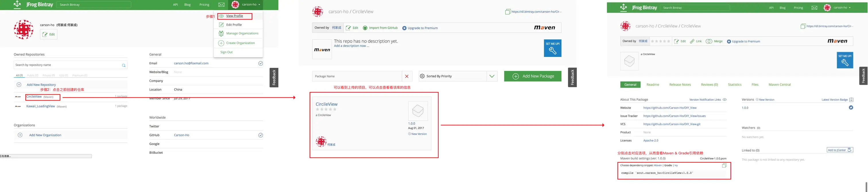Click the copy icon beside dl.bintray.com URL in repo page

click(508, 12)
